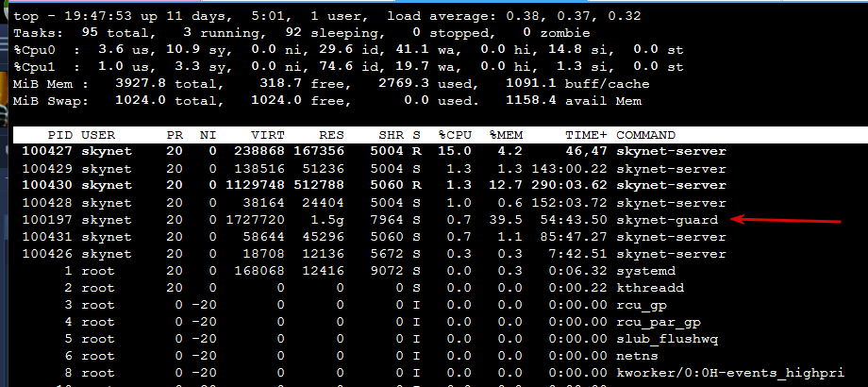Click the 1727720 VIRT value
Screen dimensions: 868x387
(x=255, y=220)
